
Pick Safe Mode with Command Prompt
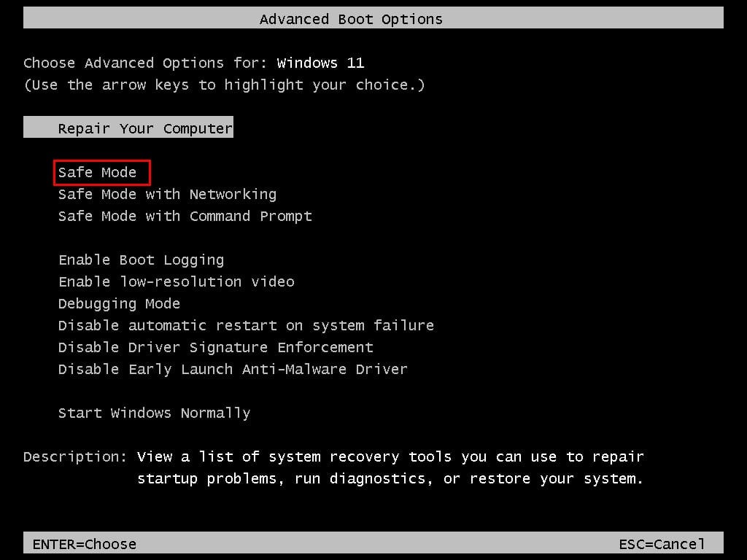pyautogui.click(x=185, y=216)
